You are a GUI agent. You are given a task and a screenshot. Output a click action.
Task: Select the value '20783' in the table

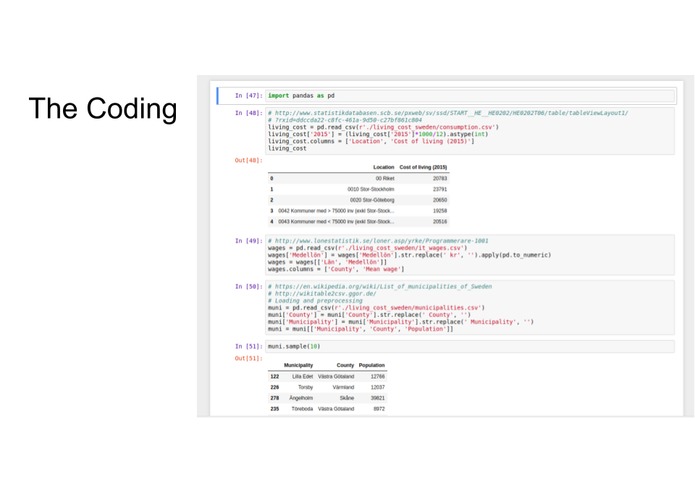440,179
